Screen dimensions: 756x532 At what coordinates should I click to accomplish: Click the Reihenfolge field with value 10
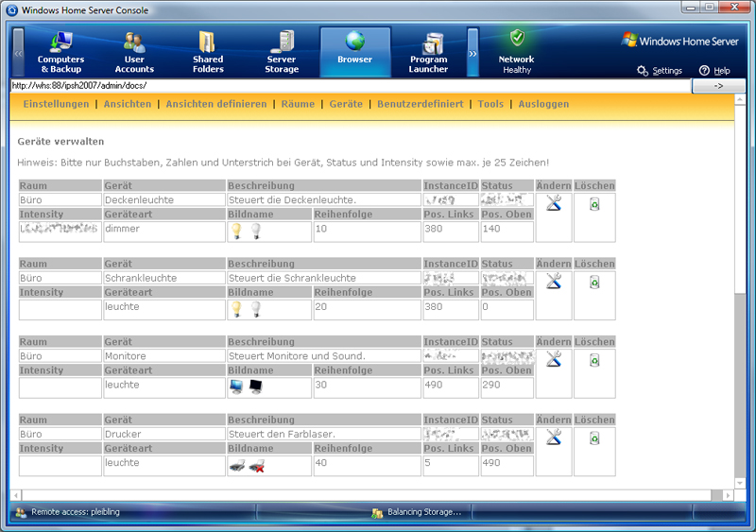click(x=366, y=230)
